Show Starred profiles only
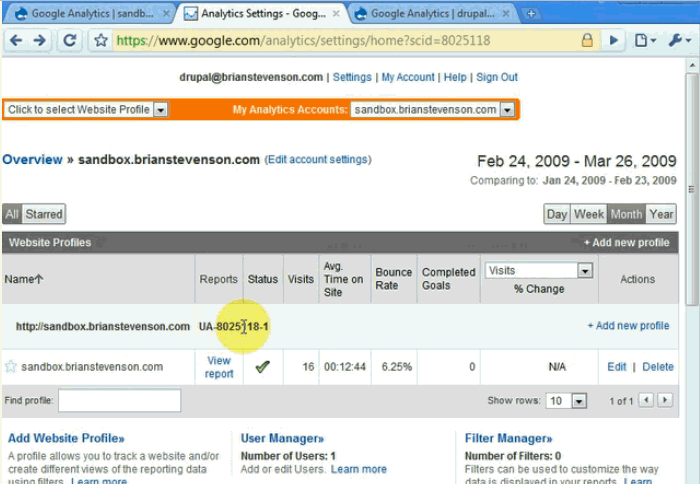The width and height of the screenshot is (700, 484). (44, 214)
